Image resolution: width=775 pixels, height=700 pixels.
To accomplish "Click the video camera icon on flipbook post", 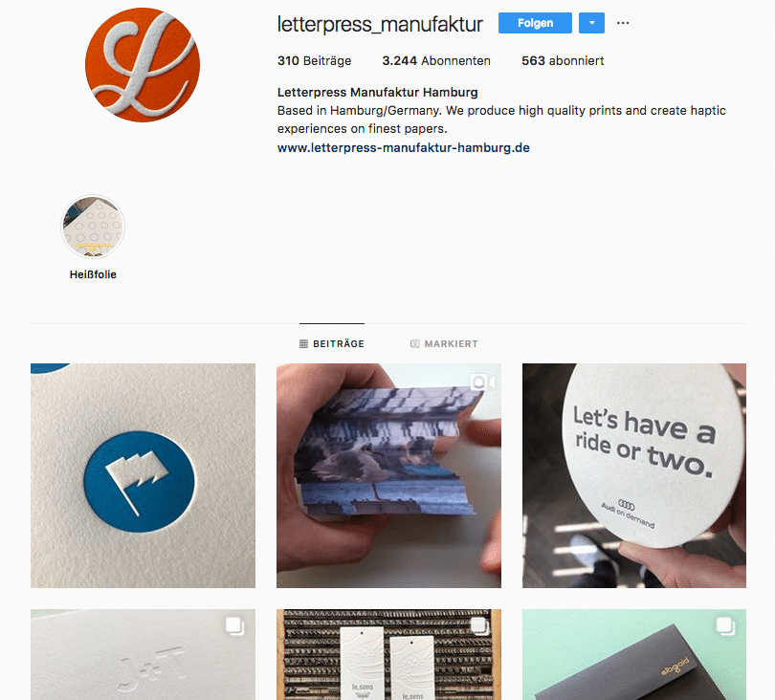I will (482, 382).
